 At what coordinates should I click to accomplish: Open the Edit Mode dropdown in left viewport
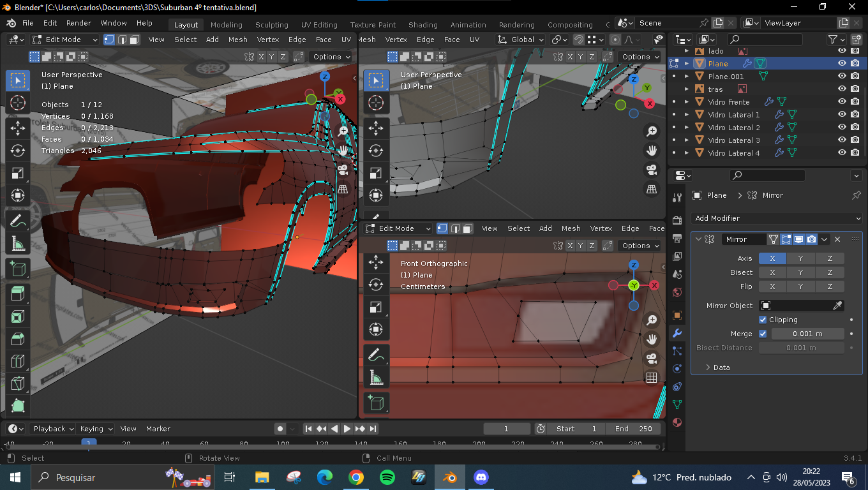pyautogui.click(x=64, y=40)
